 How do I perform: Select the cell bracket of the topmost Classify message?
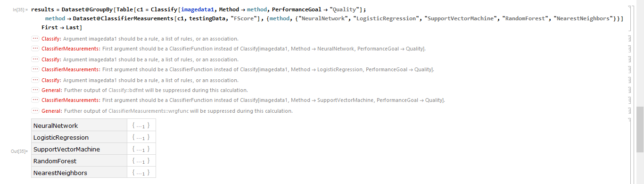pos(630,39)
